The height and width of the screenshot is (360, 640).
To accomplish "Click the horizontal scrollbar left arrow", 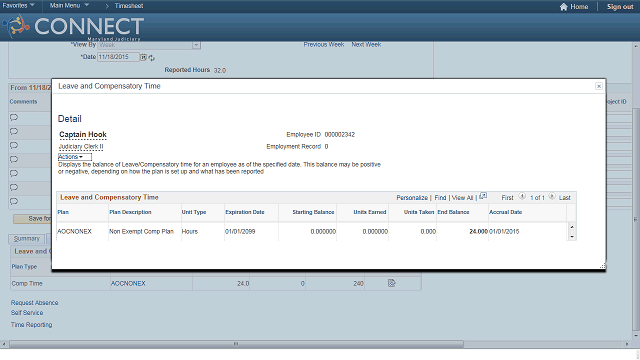I will tap(4, 344).
